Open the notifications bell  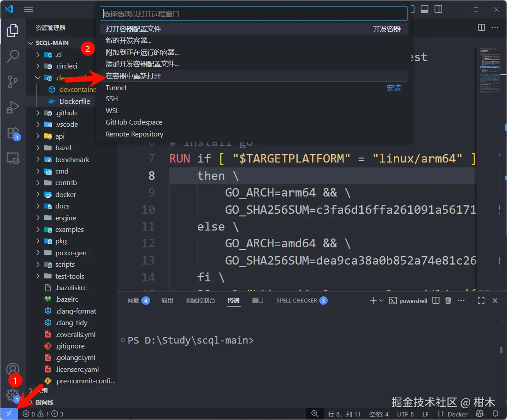tap(495, 414)
